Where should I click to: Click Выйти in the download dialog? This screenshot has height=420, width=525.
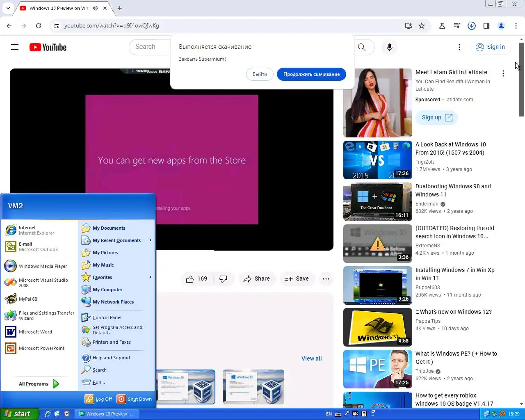(x=260, y=74)
